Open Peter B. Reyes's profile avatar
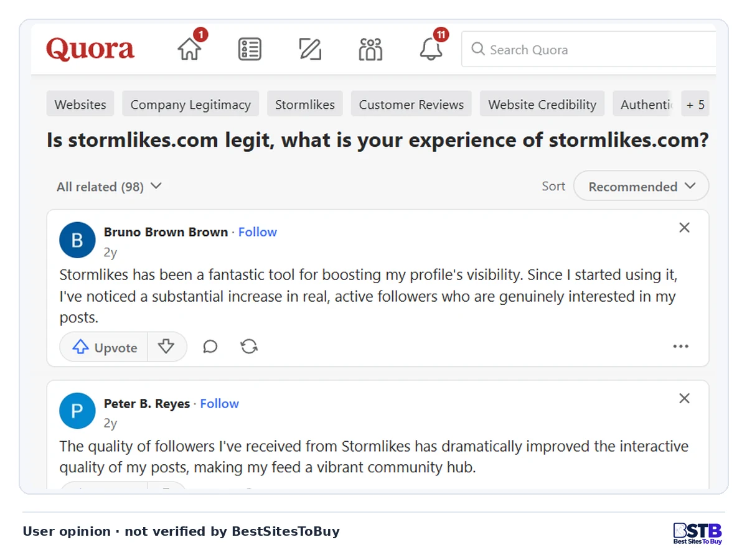Image resolution: width=747 pixels, height=560 pixels. pos(77,411)
